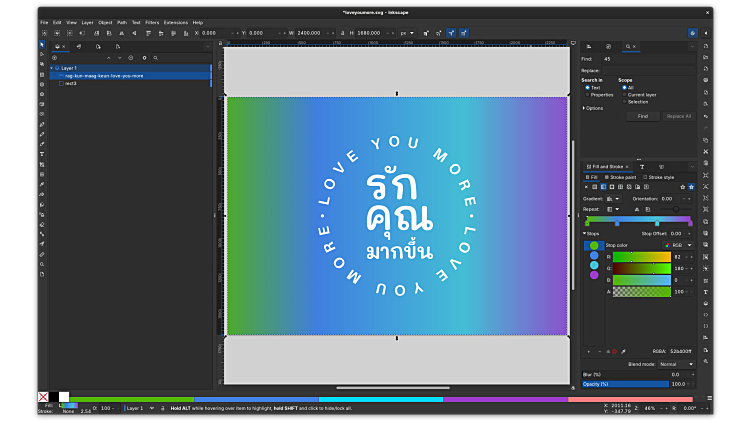Select Current layer scope option
Image resolution: width=752 pixels, height=423 pixels.
(625, 94)
